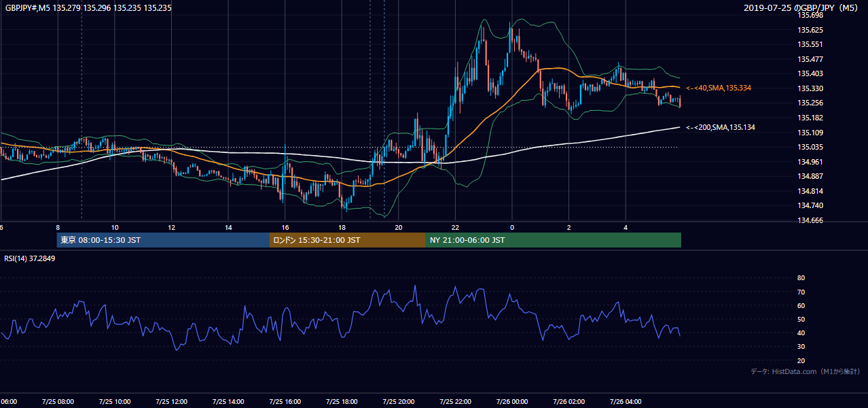Click hour tick 0 under the price chart
This screenshot has width=868, height=408.
coord(512,228)
